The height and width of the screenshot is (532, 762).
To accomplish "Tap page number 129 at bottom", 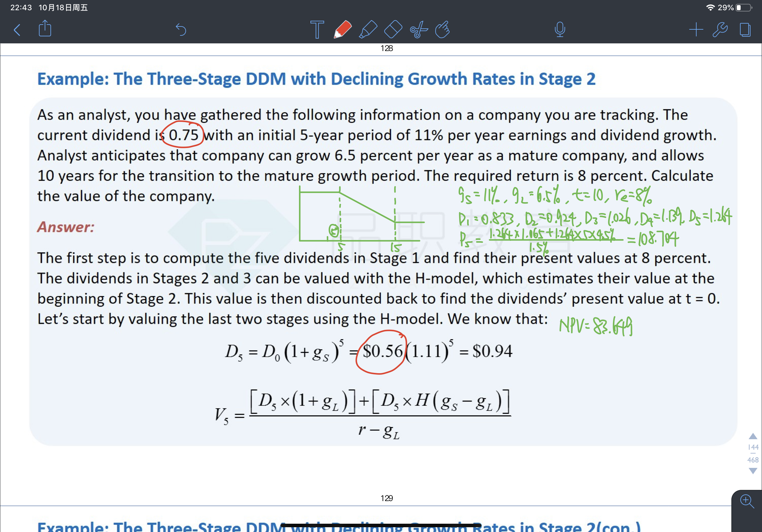I will 387,498.
